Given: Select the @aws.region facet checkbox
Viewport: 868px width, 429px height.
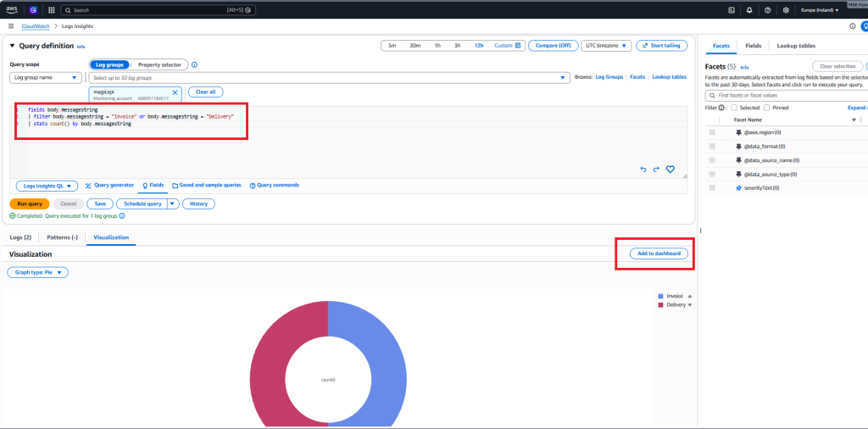Looking at the screenshot, I should click(712, 133).
